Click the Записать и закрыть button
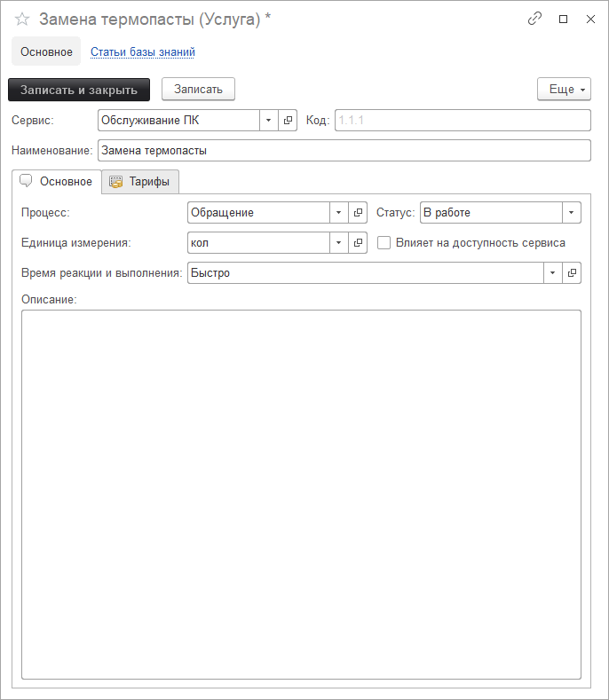This screenshot has width=609, height=700. [79, 90]
